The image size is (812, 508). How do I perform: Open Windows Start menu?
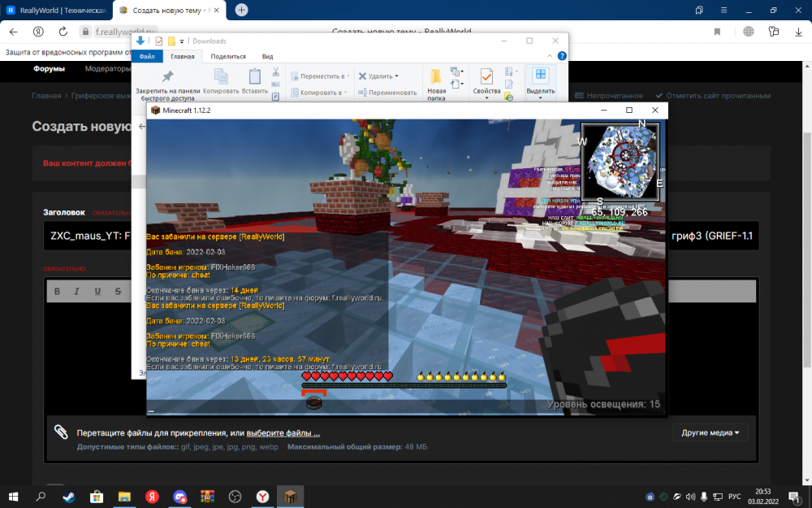[x=14, y=497]
